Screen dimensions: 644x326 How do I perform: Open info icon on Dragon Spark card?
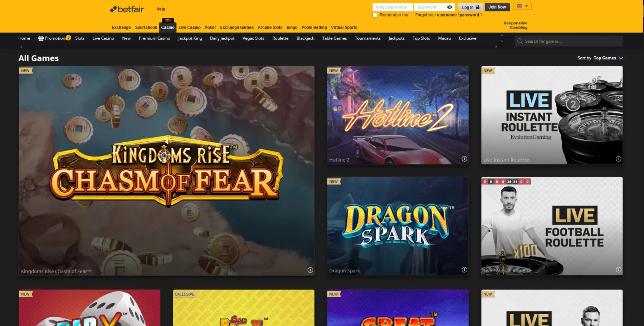coord(464,270)
